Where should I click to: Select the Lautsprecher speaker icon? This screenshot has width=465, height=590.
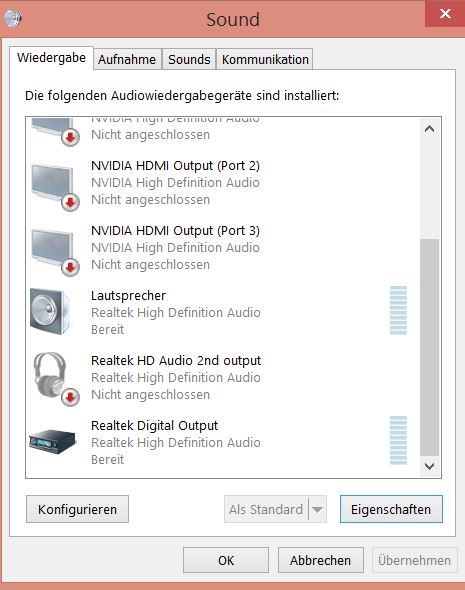click(50, 312)
